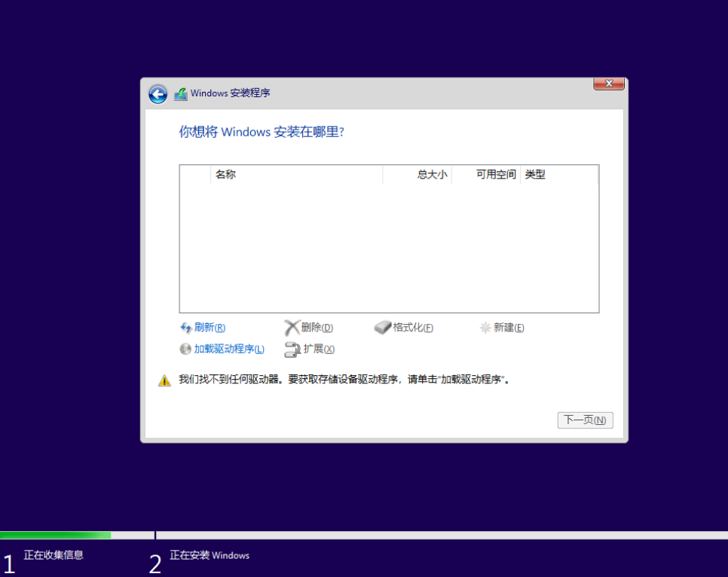The width and height of the screenshot is (728, 577).
Task: Click inside the empty drive list
Action: 389,249
